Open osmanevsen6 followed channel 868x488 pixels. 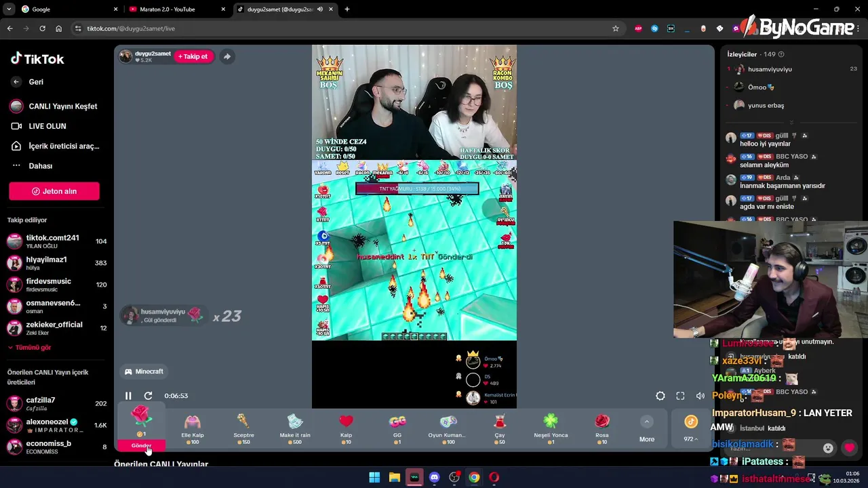57,306
